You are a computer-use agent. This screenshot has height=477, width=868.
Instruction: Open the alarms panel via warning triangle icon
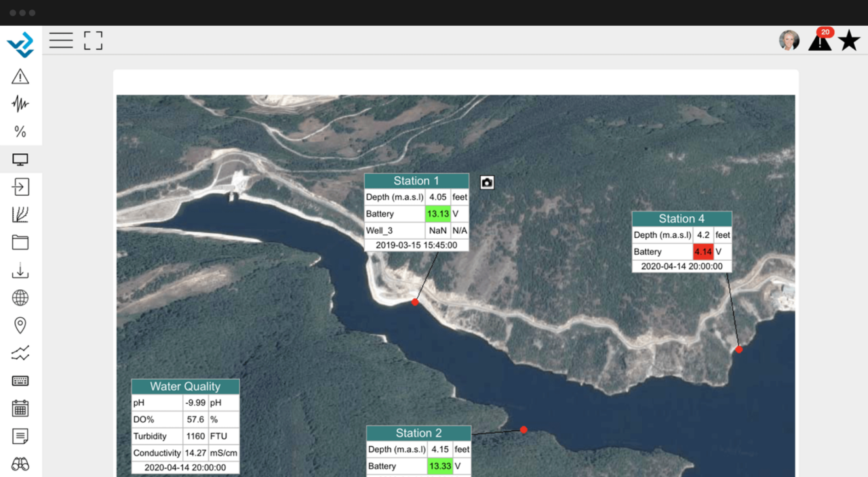point(20,77)
